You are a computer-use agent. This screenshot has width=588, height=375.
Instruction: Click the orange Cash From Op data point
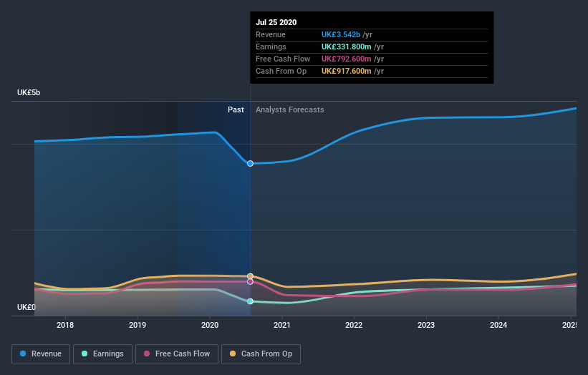coord(250,276)
